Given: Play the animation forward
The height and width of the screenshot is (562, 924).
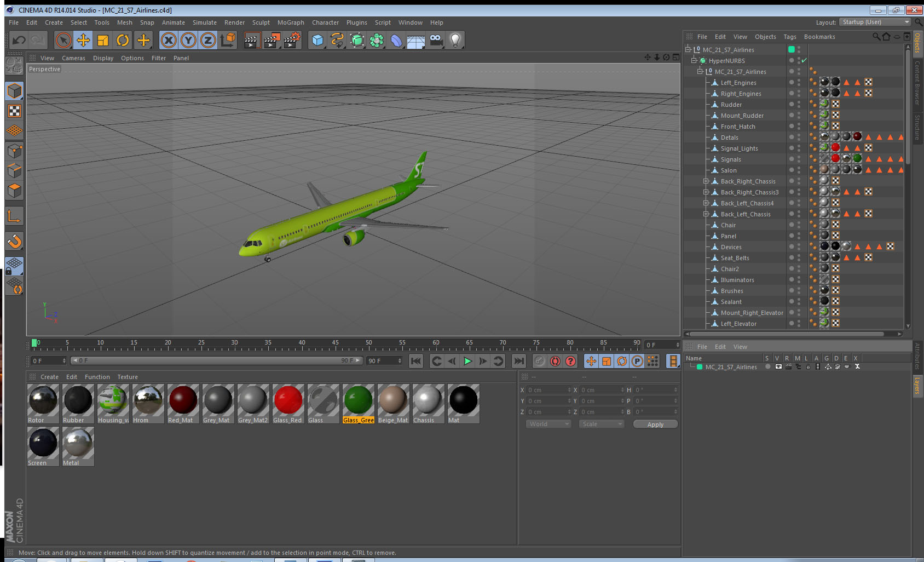Looking at the screenshot, I should [x=467, y=361].
